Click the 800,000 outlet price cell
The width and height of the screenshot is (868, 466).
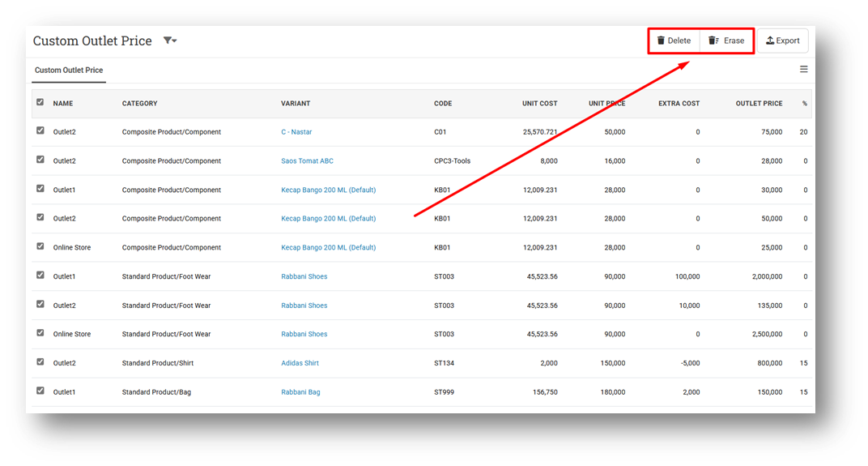(x=769, y=363)
